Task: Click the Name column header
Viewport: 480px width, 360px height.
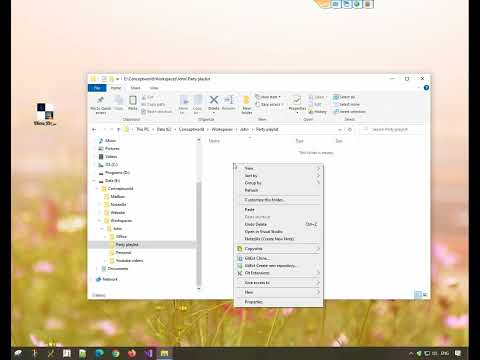Action: [x=214, y=141]
